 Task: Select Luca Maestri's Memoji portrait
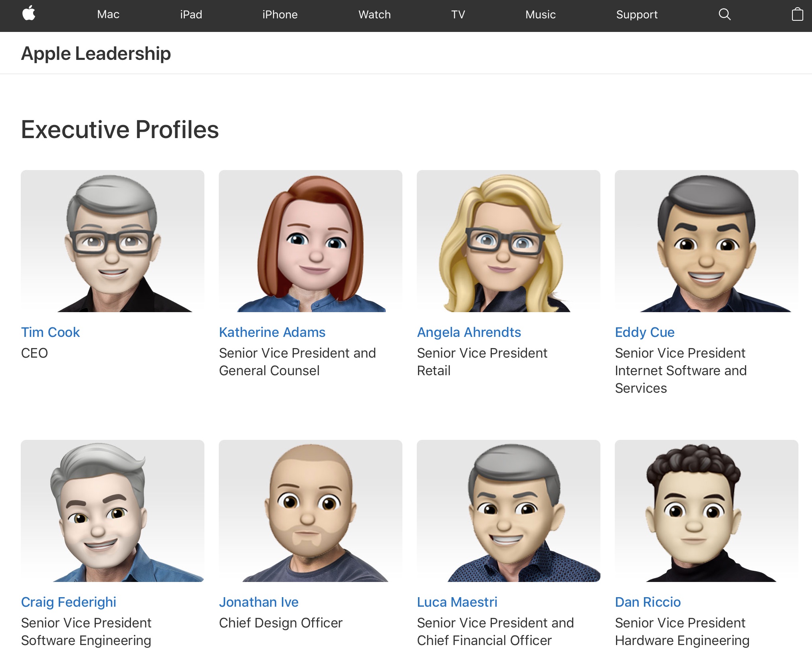click(x=509, y=511)
